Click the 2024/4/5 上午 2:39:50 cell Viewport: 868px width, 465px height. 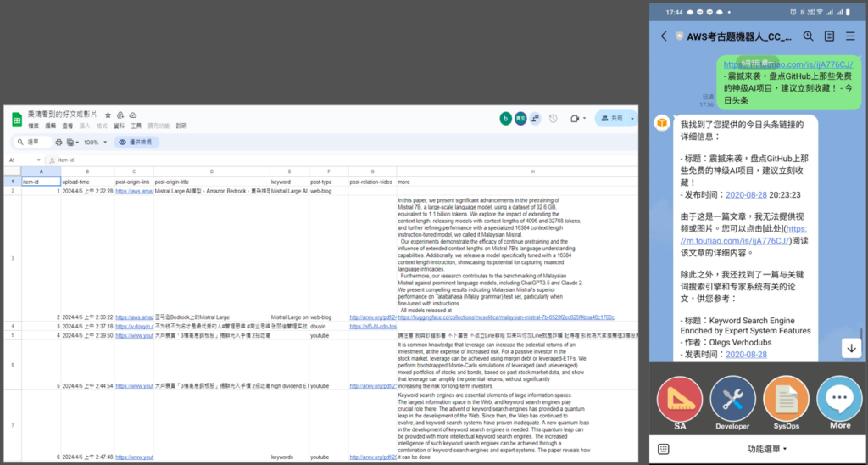pos(87,335)
